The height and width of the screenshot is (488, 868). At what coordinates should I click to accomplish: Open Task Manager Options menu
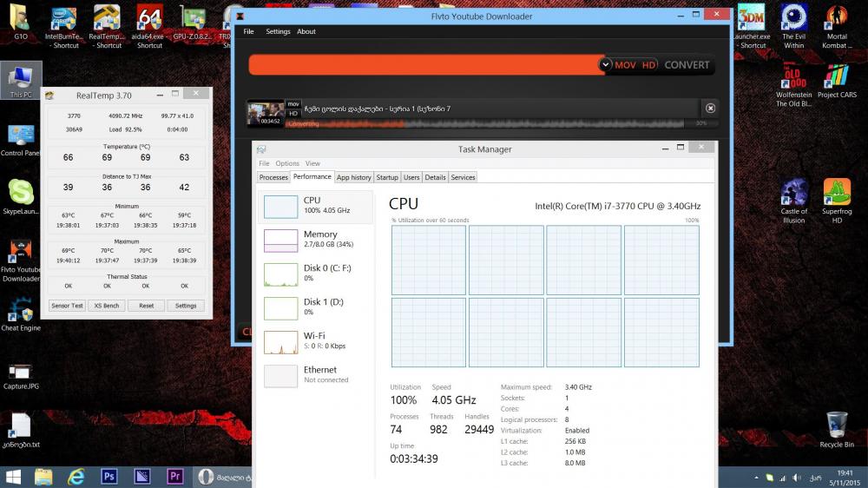(x=287, y=163)
